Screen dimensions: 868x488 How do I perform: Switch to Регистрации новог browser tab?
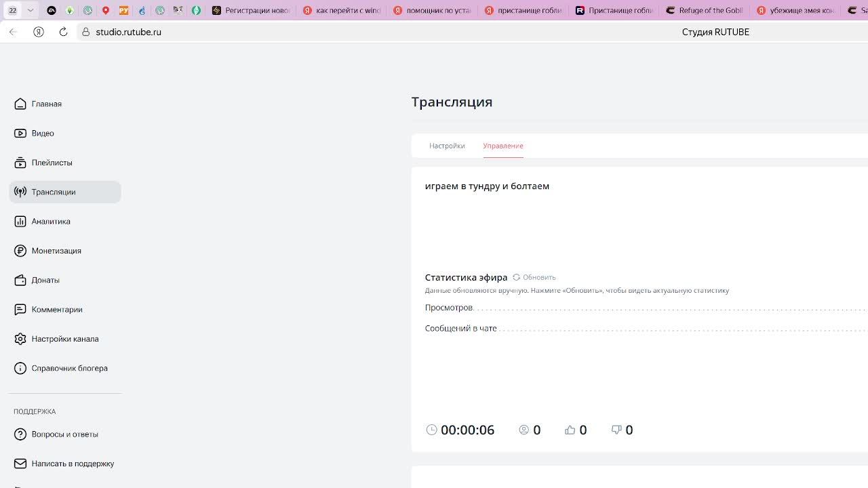tap(251, 10)
